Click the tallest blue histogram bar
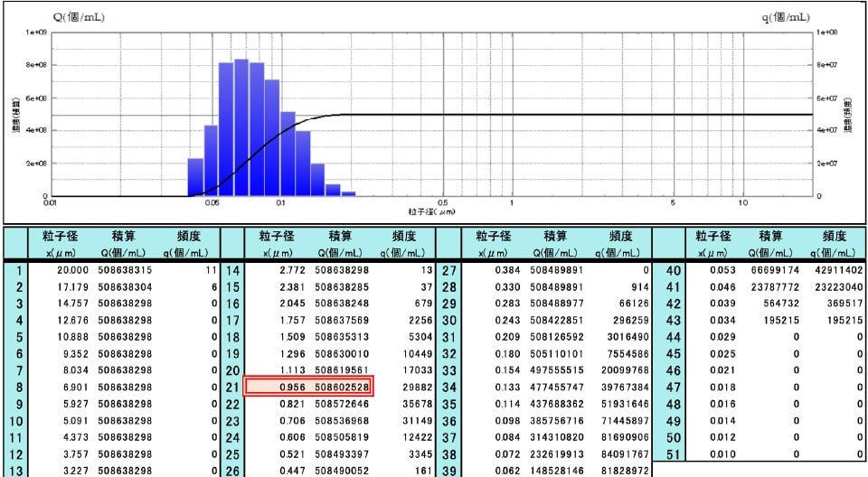Viewport: 868px width, 477px height. tap(241, 127)
